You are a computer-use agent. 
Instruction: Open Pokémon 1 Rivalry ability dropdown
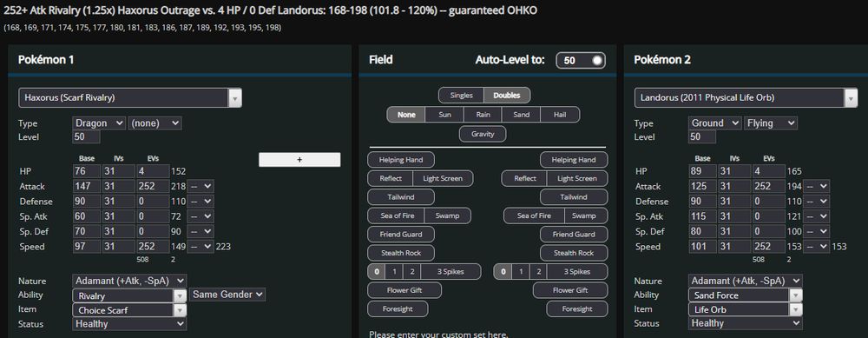click(129, 296)
